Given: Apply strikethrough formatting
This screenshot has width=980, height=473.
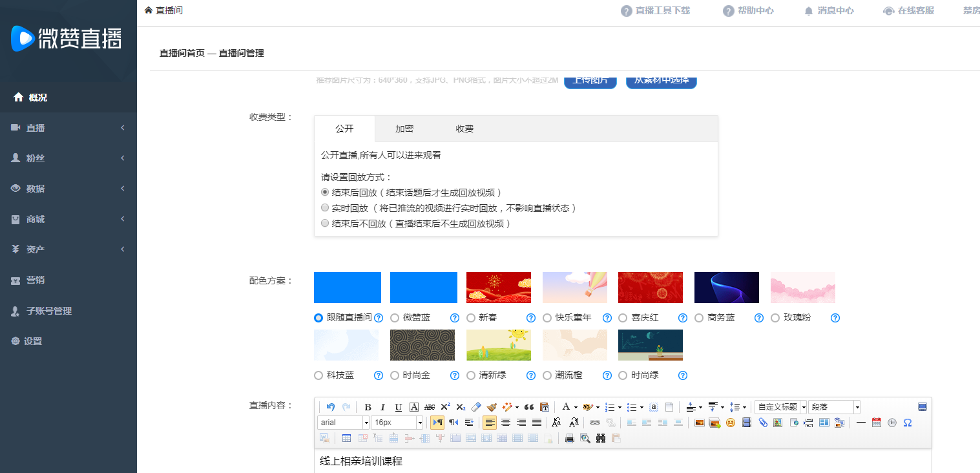Looking at the screenshot, I should tap(430, 407).
